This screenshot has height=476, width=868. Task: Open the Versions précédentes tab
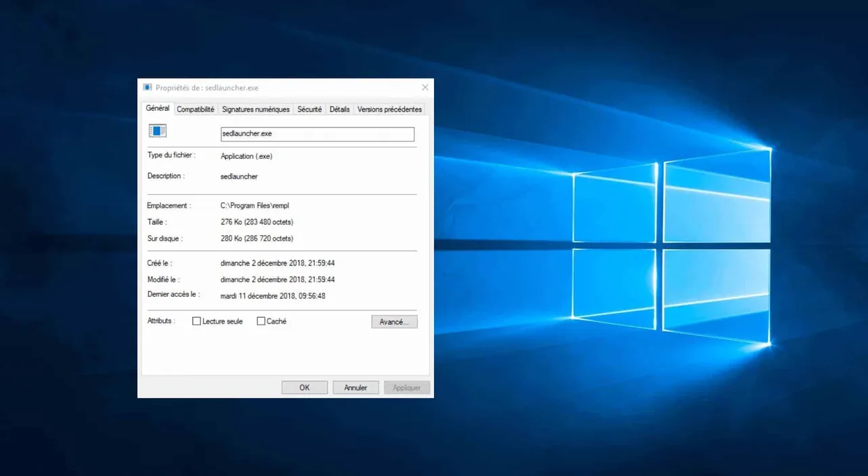[389, 109]
